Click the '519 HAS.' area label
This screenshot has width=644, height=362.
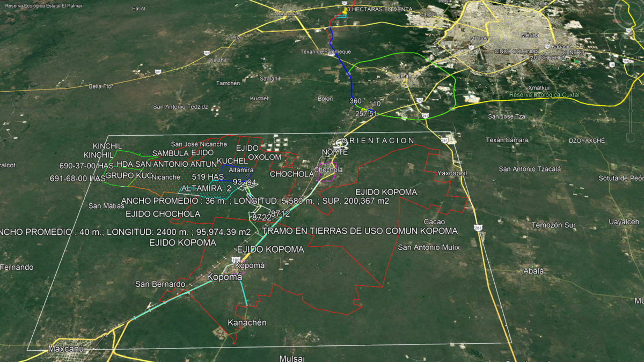point(208,176)
